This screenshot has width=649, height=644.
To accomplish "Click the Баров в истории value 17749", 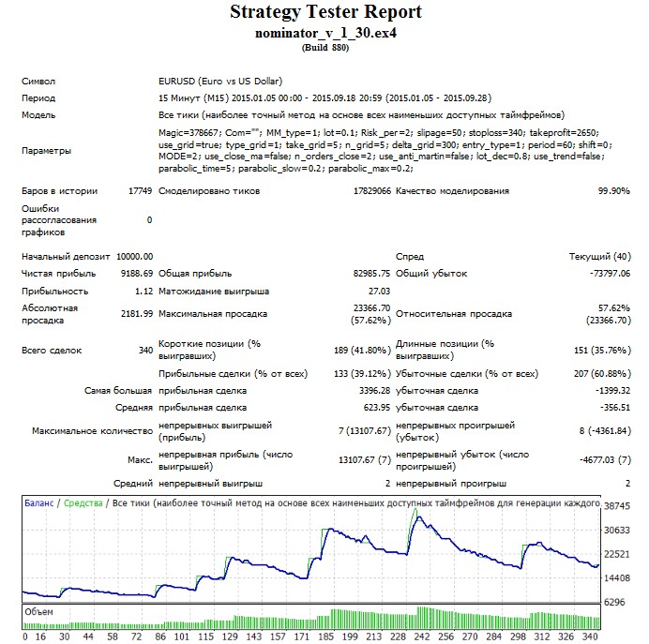I will [x=141, y=191].
